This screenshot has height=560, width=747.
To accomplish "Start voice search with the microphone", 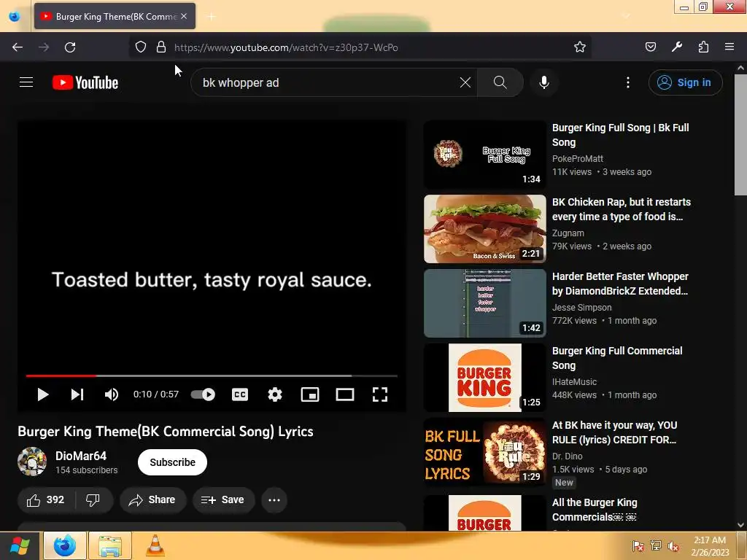I will (544, 82).
